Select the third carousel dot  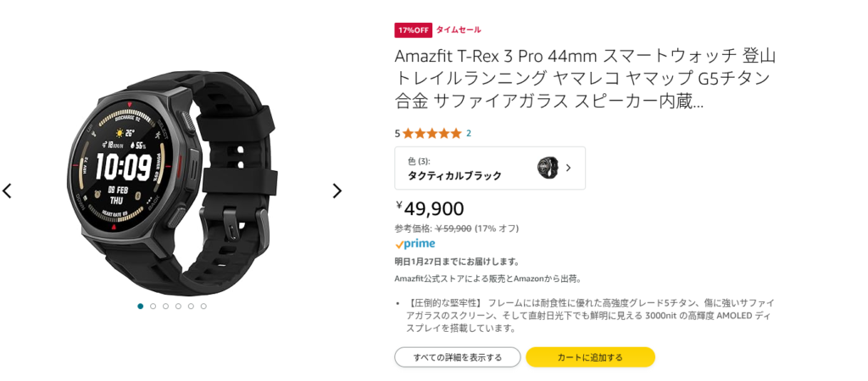click(x=165, y=306)
